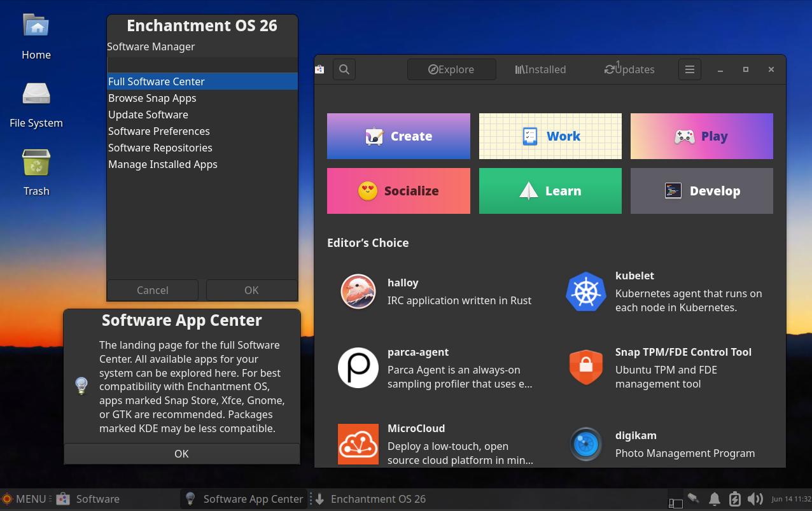Screen dimensions: 812x511
Task: Select Software Preferences list entry
Action: (202, 131)
